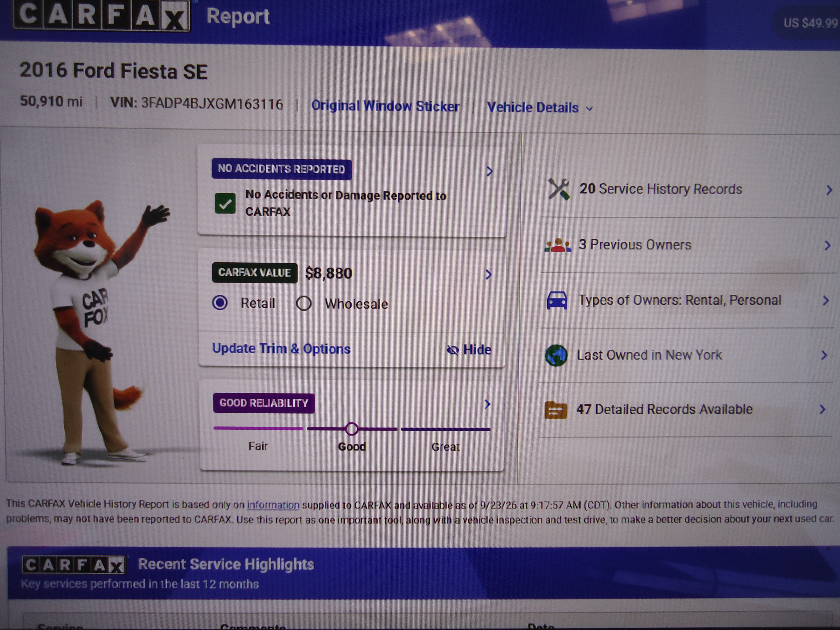Expand the 3 Previous Owners arrow

[x=828, y=245]
